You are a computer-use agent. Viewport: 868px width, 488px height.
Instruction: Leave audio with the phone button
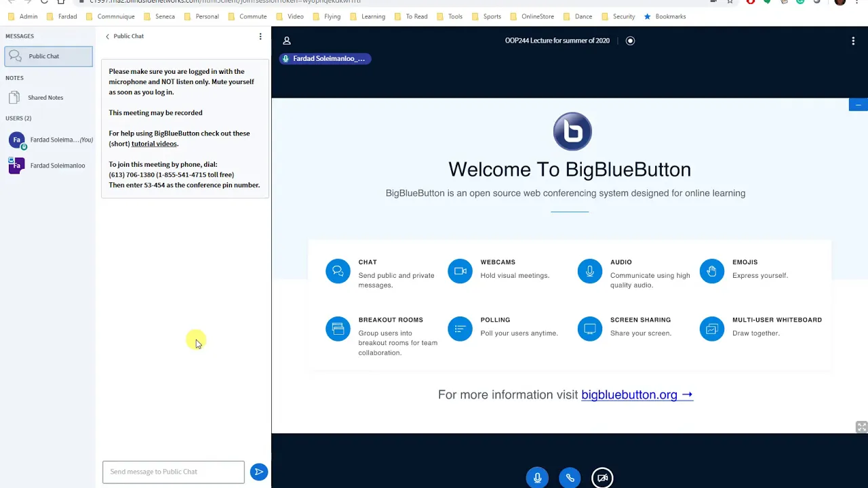[x=570, y=478]
